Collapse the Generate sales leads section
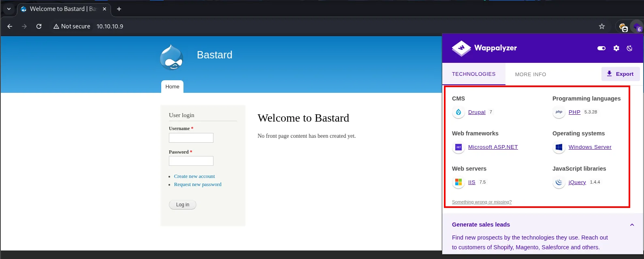Screen dimensions: 644x259 coord(632,225)
